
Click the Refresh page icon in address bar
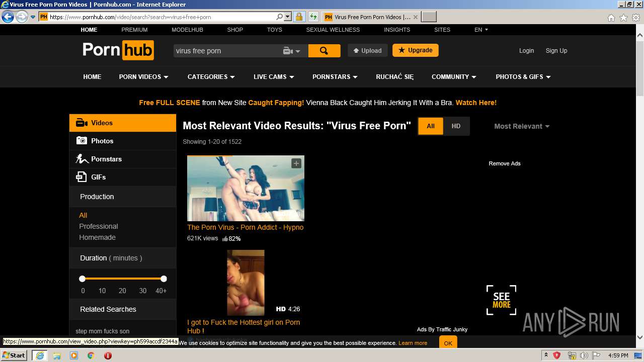tap(313, 17)
